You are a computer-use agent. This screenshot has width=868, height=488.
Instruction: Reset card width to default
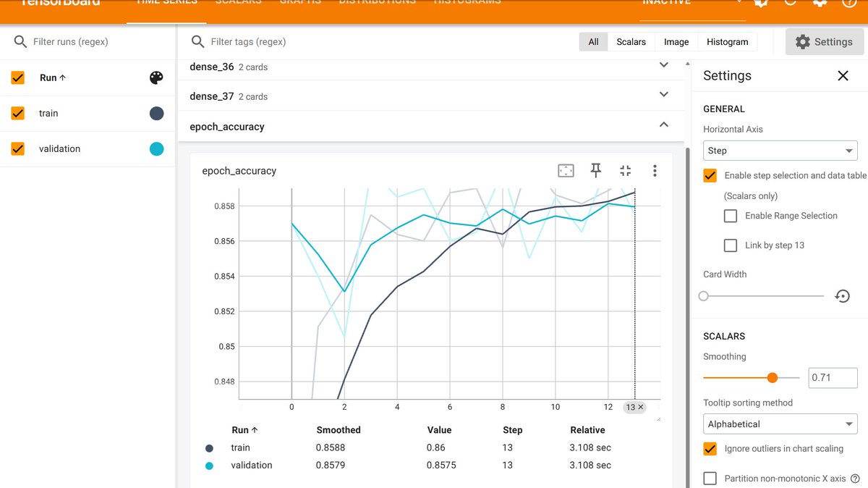842,296
